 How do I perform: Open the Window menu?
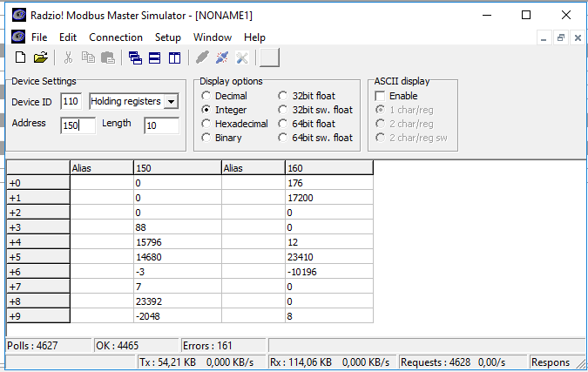click(x=212, y=37)
